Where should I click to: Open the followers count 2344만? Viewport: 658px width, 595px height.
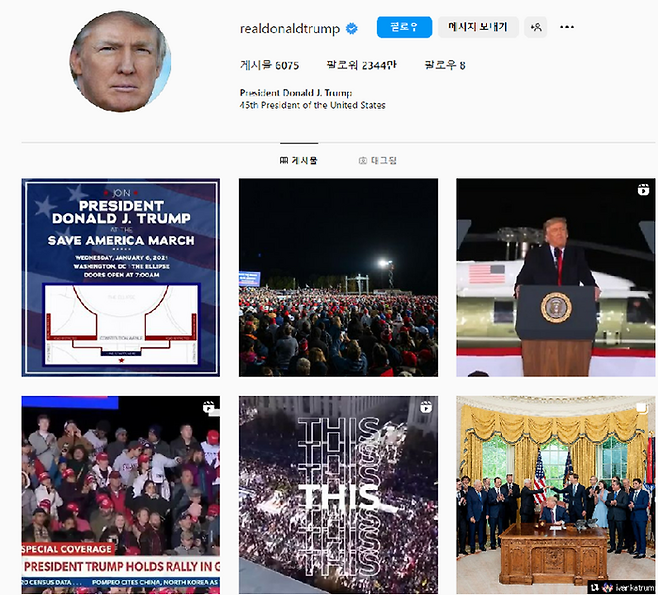[361, 65]
